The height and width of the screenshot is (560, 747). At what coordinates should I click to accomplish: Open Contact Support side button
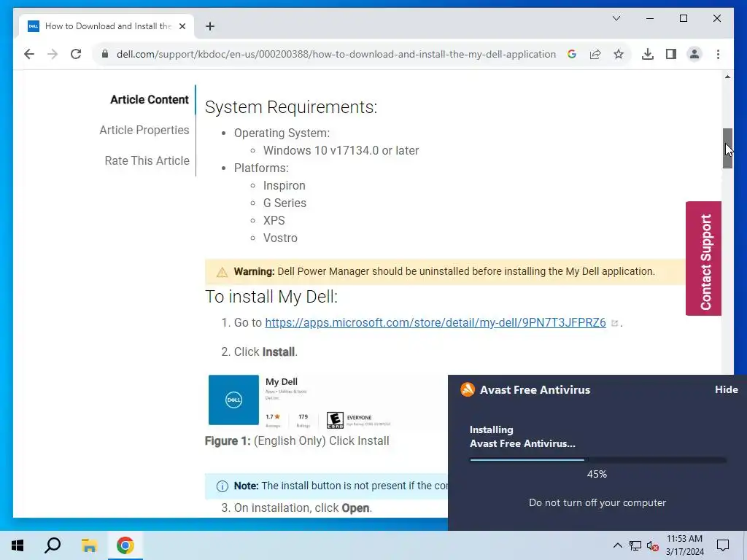pos(704,259)
